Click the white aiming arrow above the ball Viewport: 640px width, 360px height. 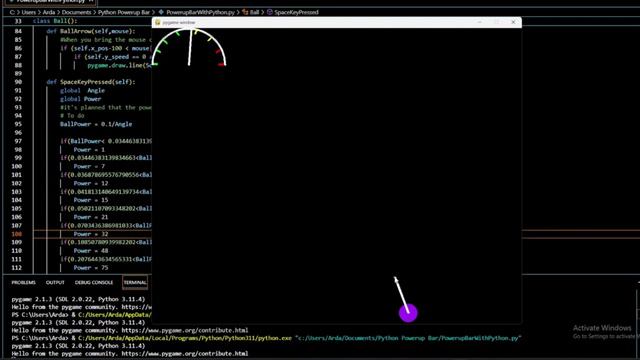pos(401,294)
